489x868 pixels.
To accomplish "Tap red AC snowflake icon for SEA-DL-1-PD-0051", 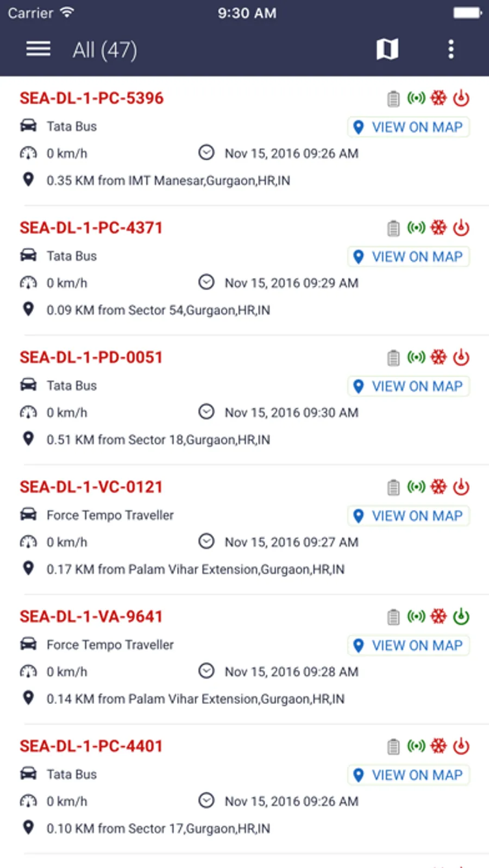I will 438,357.
